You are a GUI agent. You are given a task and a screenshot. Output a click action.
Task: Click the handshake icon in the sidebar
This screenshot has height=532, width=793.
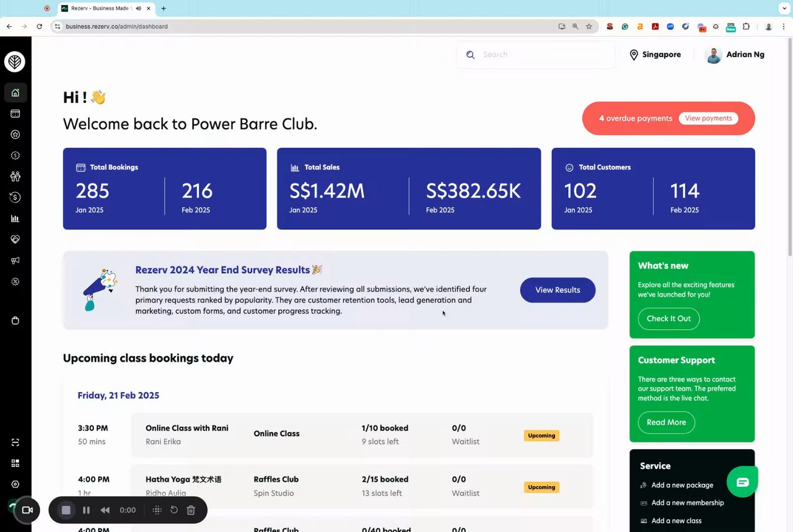pyautogui.click(x=15, y=240)
